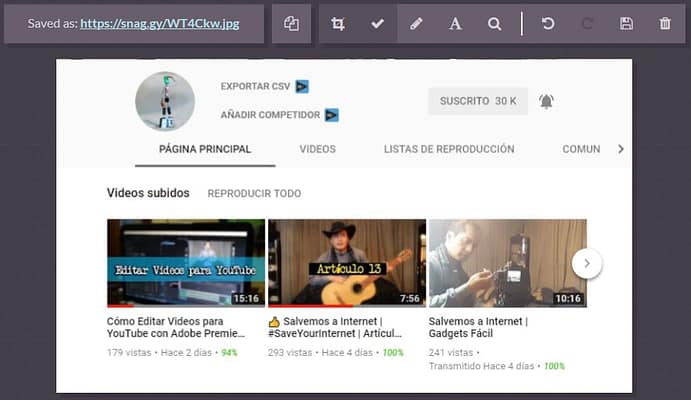Click the blue icon beside Exportar CSV

(302, 87)
